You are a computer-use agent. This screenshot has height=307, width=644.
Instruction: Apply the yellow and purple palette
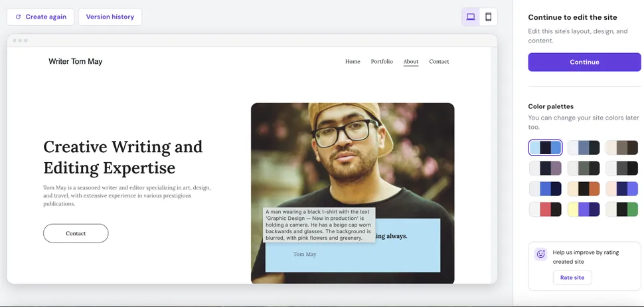(x=584, y=209)
